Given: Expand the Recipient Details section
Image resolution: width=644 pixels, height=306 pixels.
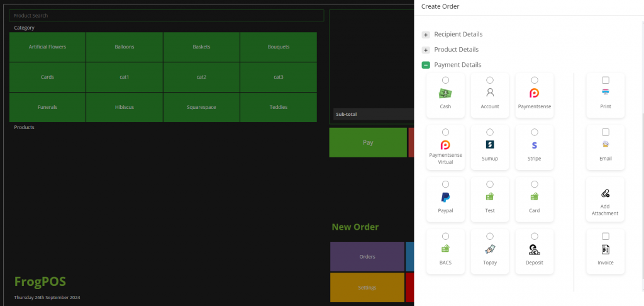Looking at the screenshot, I should click(426, 35).
